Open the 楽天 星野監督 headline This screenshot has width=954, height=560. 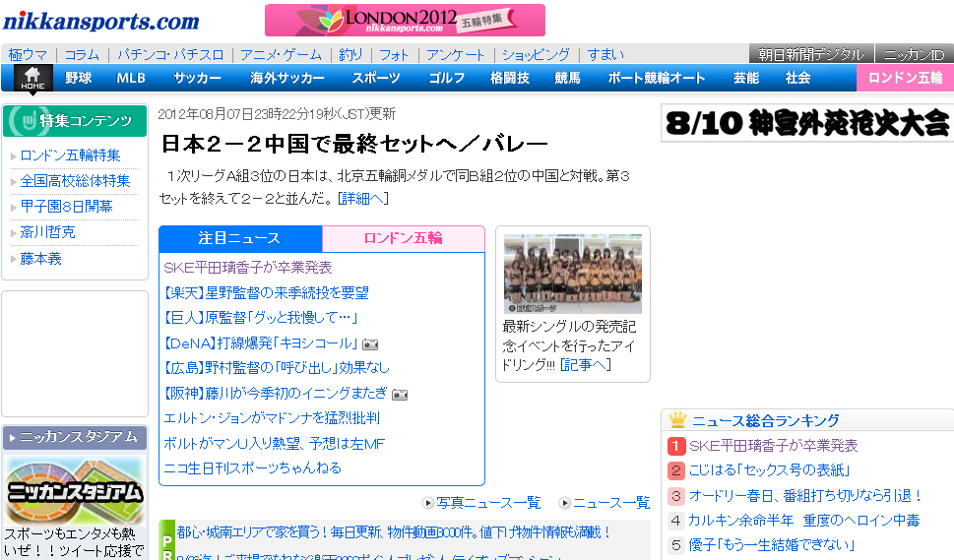(x=266, y=293)
